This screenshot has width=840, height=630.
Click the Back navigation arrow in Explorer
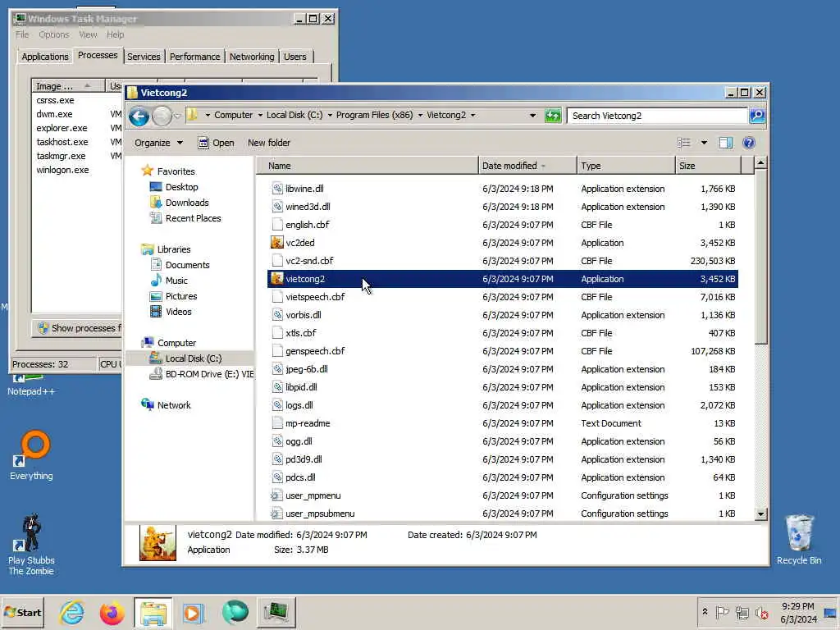[139, 116]
